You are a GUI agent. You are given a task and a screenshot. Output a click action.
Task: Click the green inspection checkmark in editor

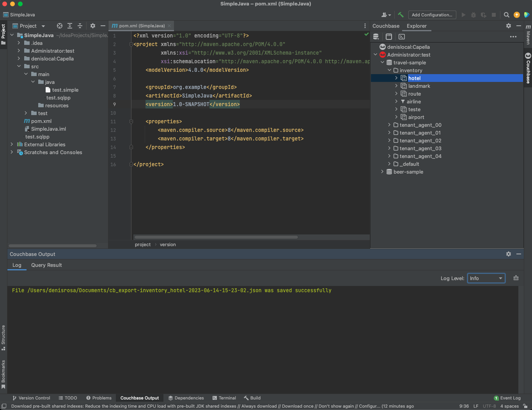coord(366,34)
